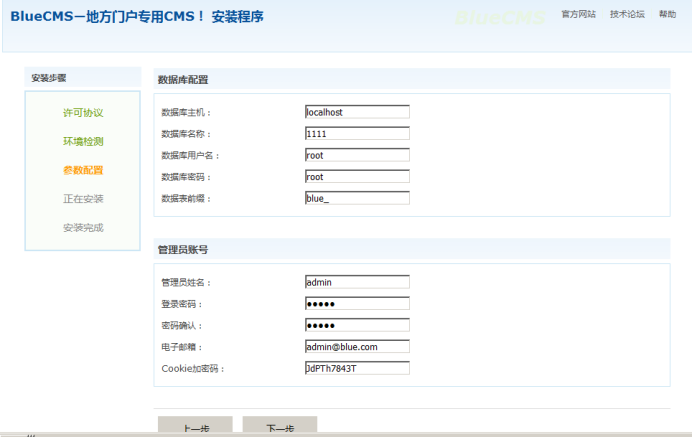The width and height of the screenshot is (693, 438).
Task: Click the 数据库密码 label
Action: pyautogui.click(x=186, y=177)
